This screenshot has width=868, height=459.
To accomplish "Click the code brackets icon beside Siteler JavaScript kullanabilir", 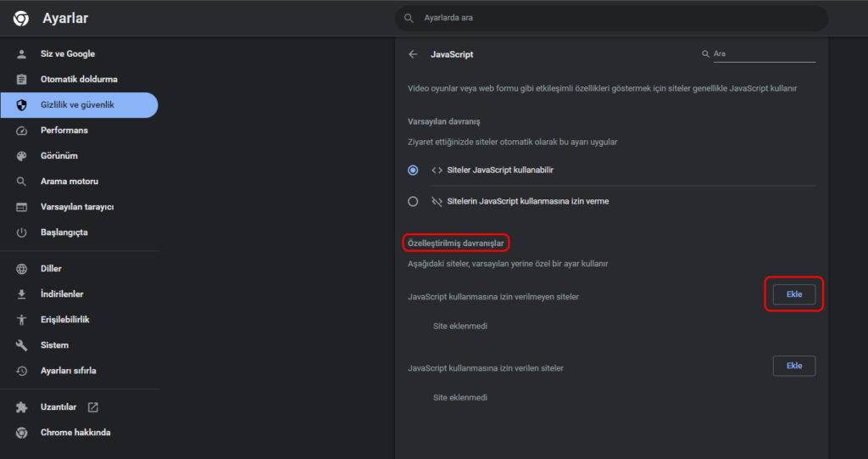I will [x=437, y=171].
